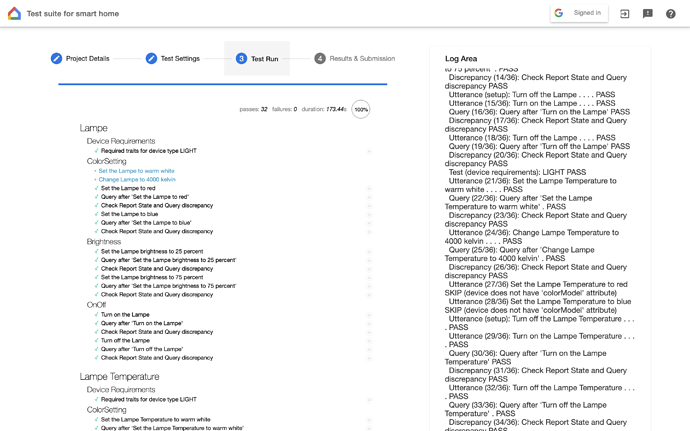Click 'Turn off the Lampe' test

tap(125, 341)
